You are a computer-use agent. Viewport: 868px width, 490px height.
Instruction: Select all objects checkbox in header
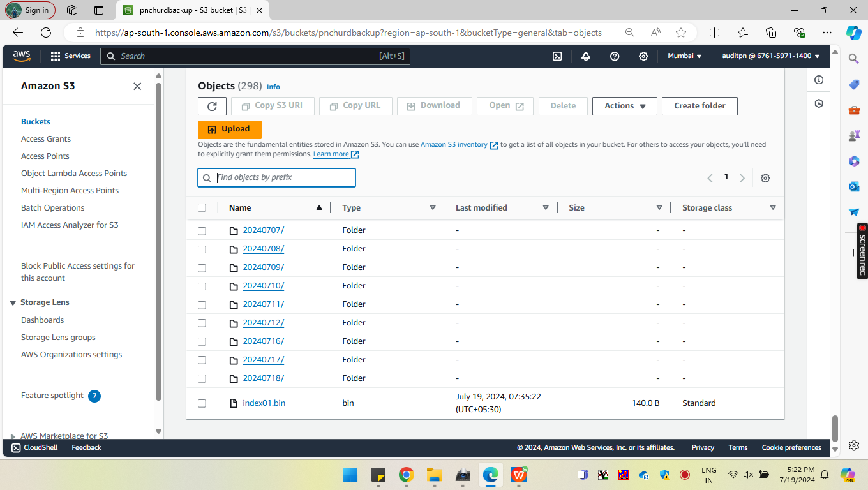tap(202, 207)
